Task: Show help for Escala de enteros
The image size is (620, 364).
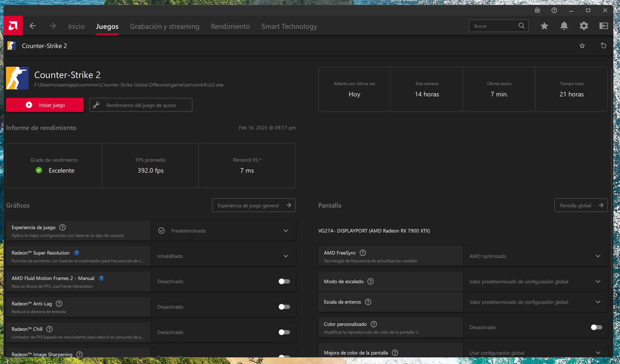Action: pos(368,302)
